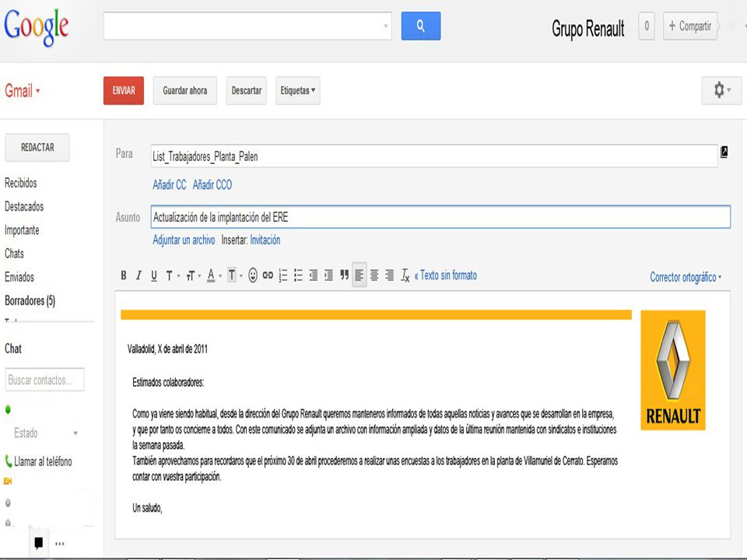Open the text highlight color picker
Image resolution: width=747 pixels, height=560 pixels.
pyautogui.click(x=234, y=275)
